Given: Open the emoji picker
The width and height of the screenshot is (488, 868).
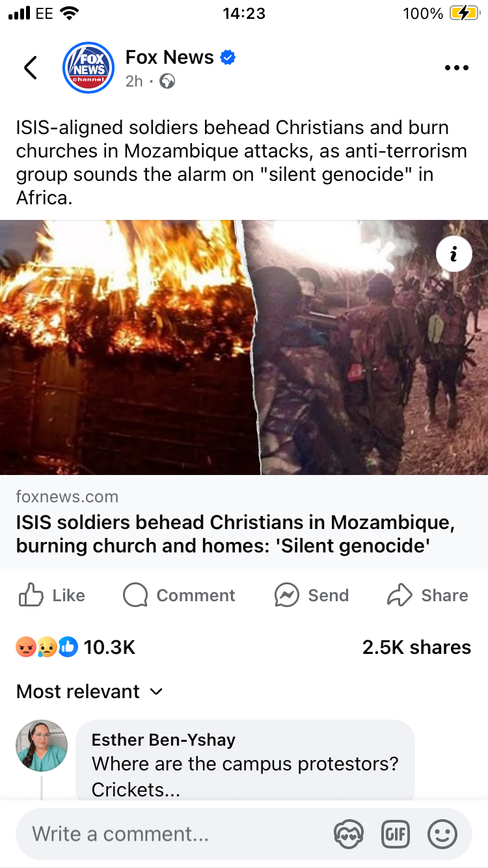Looking at the screenshot, I should coord(442,834).
